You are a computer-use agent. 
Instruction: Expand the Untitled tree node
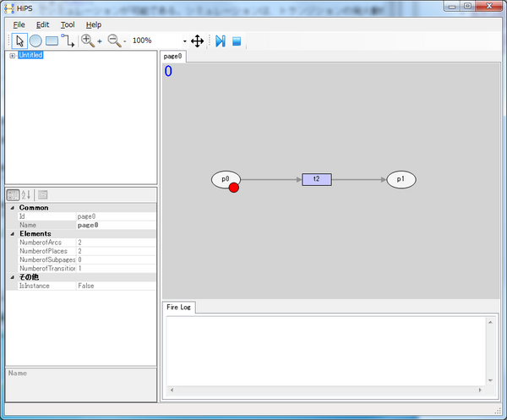[13, 56]
